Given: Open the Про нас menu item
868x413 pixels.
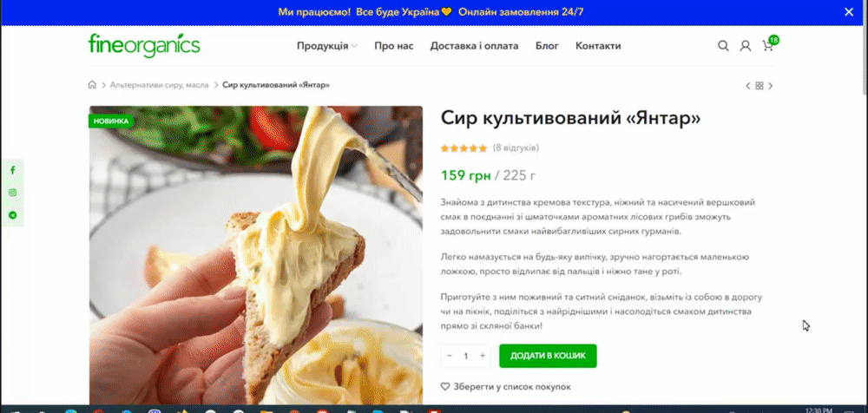Looking at the screenshot, I should [393, 46].
